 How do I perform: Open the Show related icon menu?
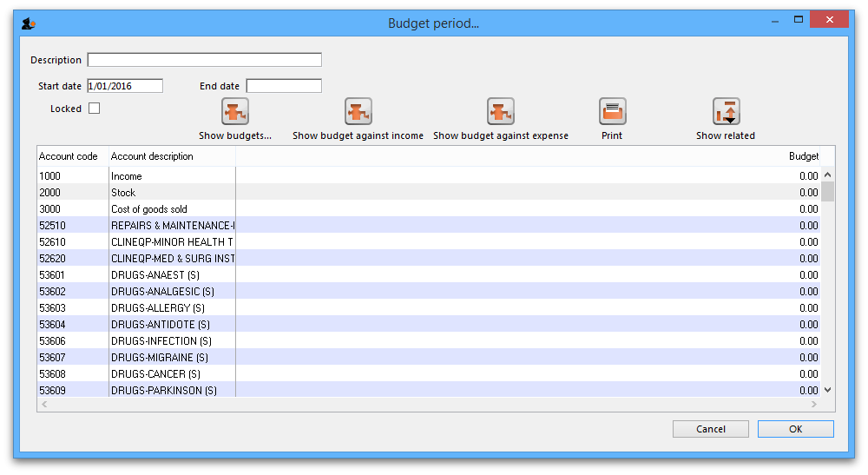(x=726, y=112)
